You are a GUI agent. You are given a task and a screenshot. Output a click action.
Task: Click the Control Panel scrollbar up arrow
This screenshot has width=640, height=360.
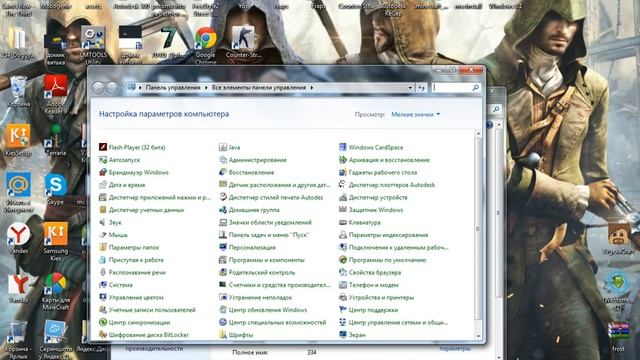pyautogui.click(x=478, y=133)
